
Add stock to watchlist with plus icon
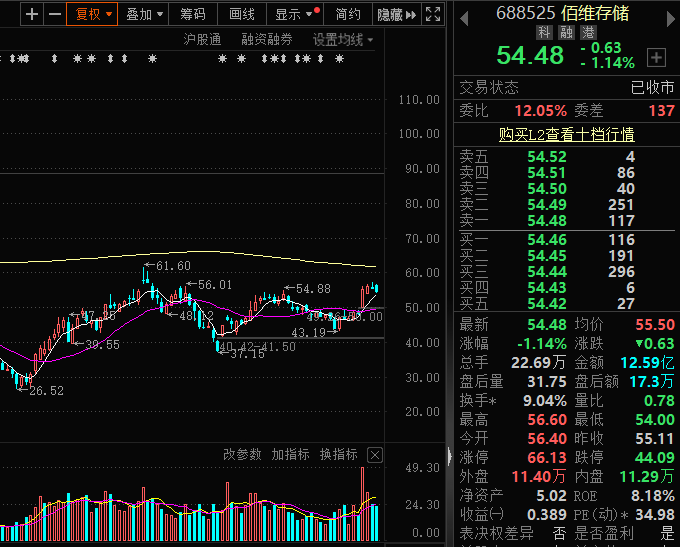(656, 57)
